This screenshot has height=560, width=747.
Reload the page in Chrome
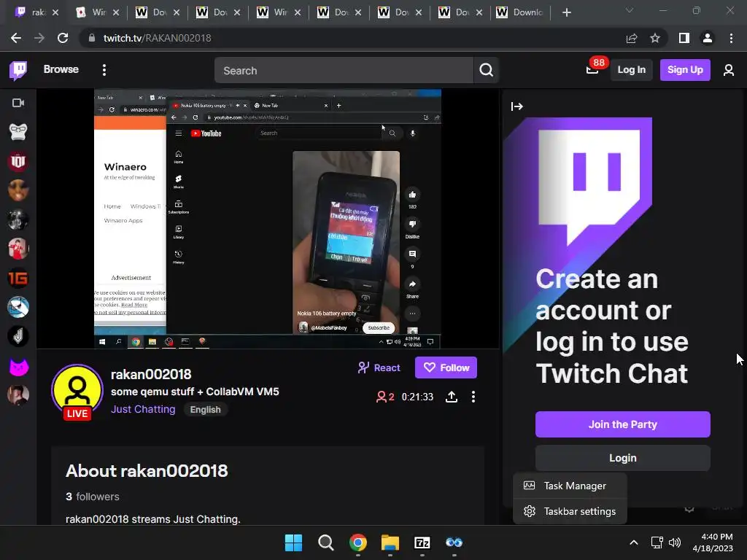pyautogui.click(x=63, y=38)
